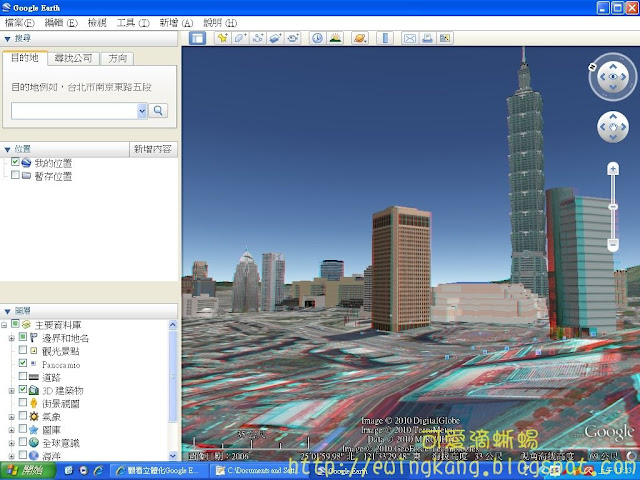
Task: Switch planets with the Saturn icon
Action: tap(360, 38)
